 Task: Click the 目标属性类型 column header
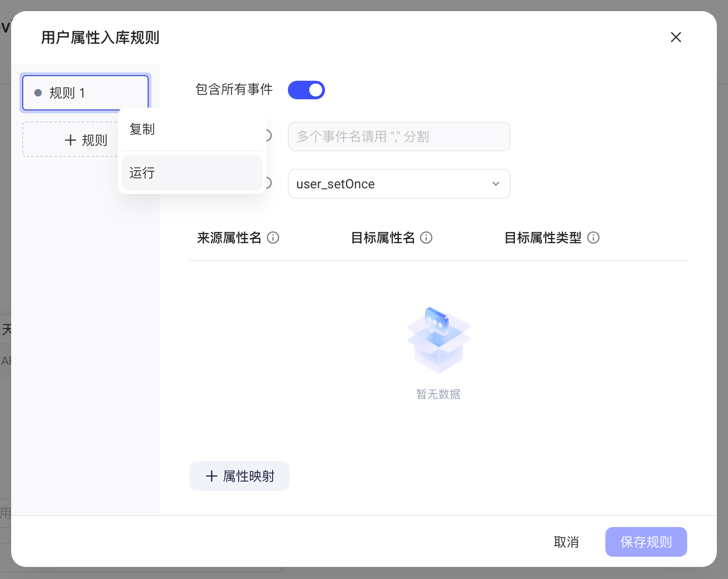tap(543, 238)
